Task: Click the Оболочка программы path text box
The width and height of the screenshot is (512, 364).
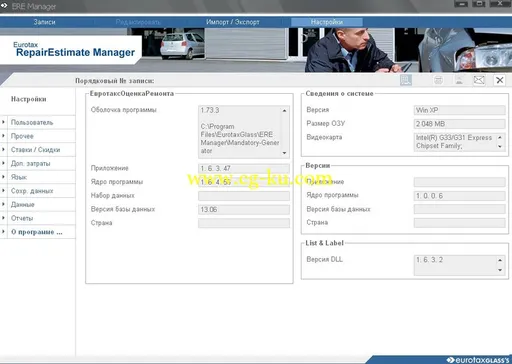Action: click(x=244, y=132)
